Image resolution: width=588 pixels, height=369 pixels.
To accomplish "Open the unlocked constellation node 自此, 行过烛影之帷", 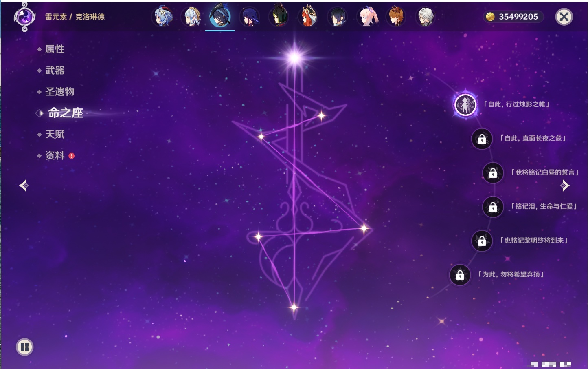I will tap(465, 105).
